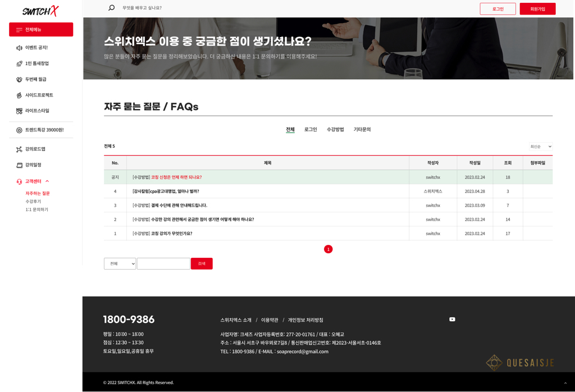575x392 pixels.
Task: Open the post about 수강한 강의 관련 궁금한 점
Action: coord(202,219)
